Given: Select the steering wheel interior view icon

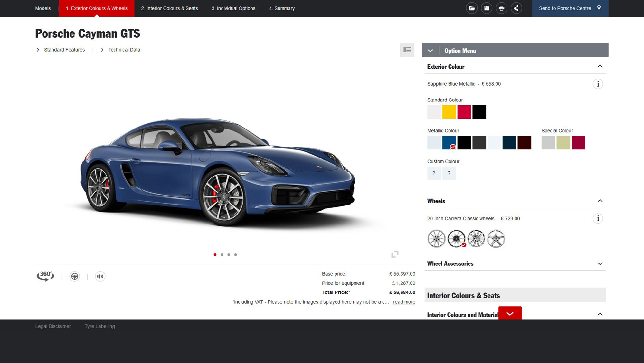Looking at the screenshot, I should [x=74, y=276].
